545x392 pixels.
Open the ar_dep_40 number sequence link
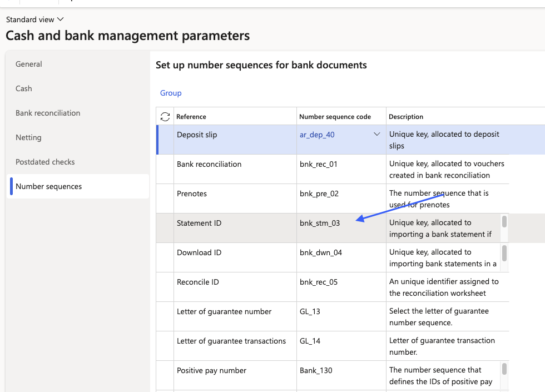[x=317, y=134]
